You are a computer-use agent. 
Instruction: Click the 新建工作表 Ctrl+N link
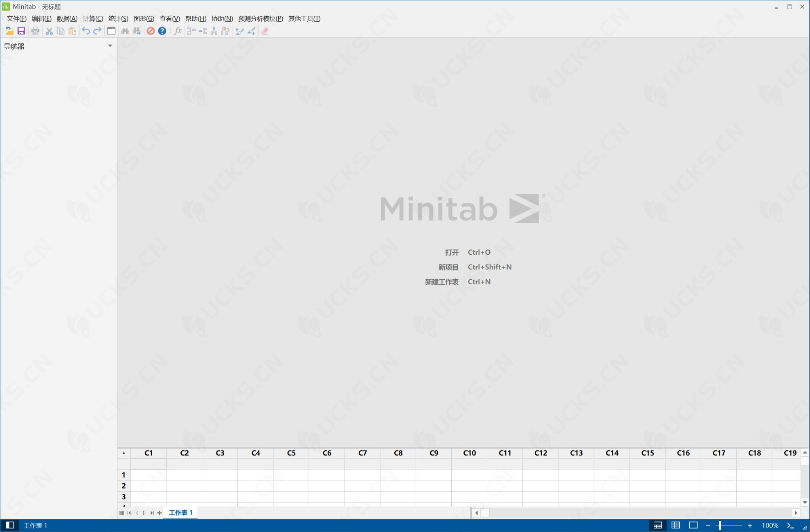458,282
